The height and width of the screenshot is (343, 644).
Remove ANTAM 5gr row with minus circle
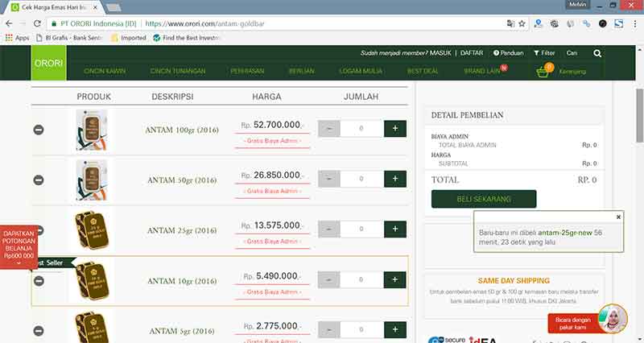tap(39, 331)
